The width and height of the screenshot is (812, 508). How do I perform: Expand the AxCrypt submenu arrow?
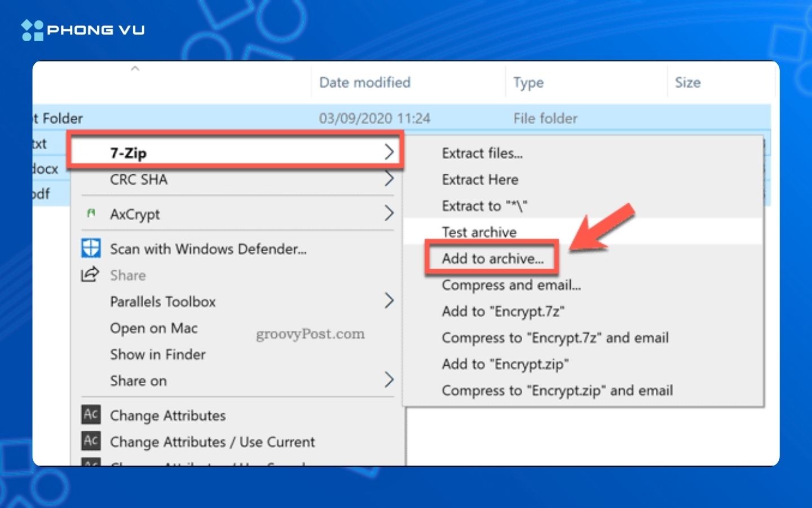coord(389,213)
